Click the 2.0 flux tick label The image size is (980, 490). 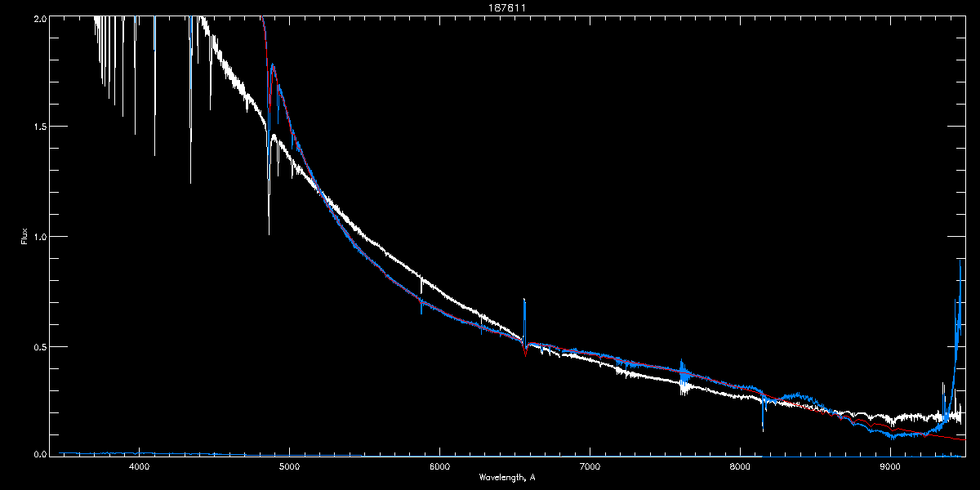click(39, 17)
